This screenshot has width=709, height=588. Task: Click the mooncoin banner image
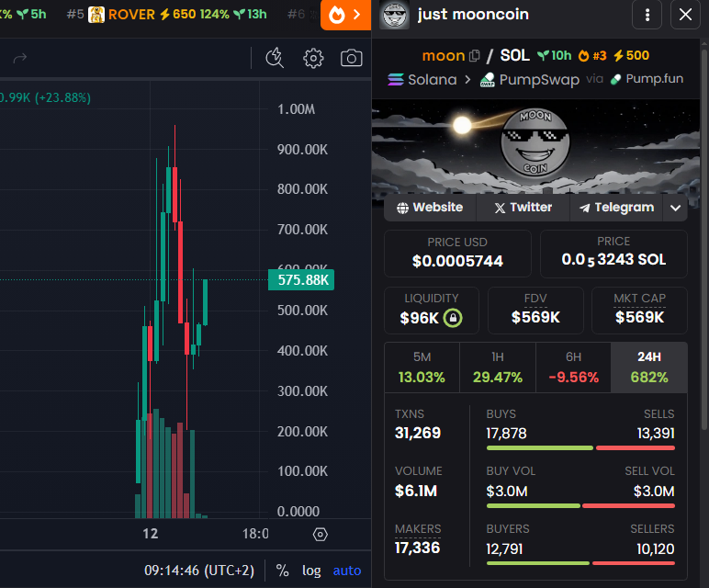[535, 147]
